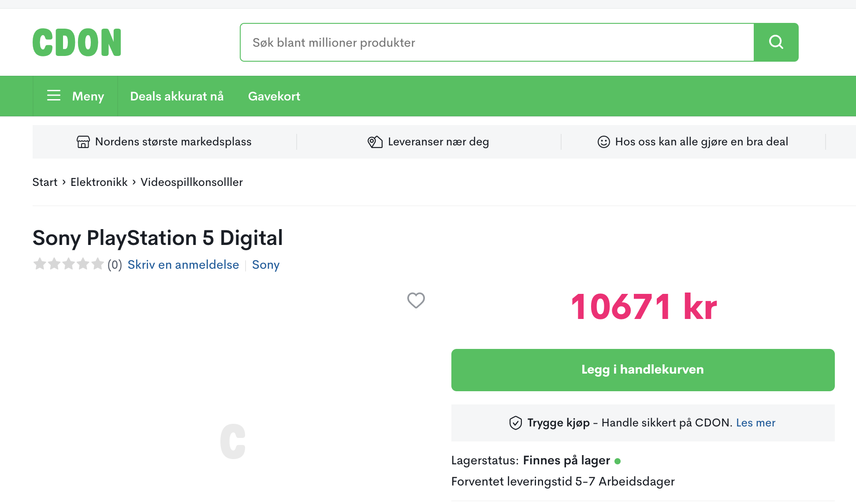Click the marketplace store icon
Image resolution: width=856 pixels, height=504 pixels.
click(x=83, y=142)
